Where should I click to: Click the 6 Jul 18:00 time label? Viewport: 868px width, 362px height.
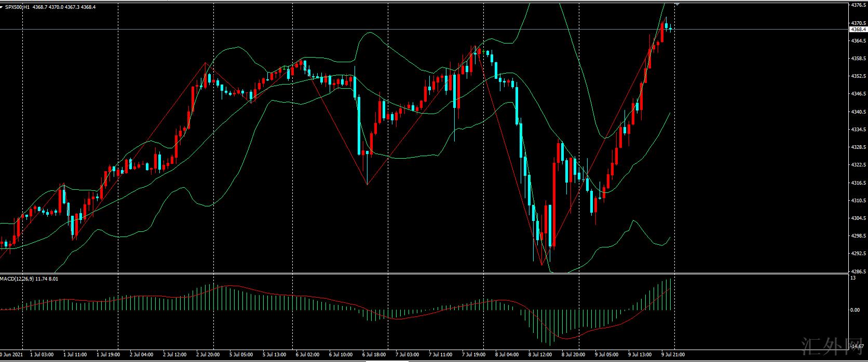[373, 355]
